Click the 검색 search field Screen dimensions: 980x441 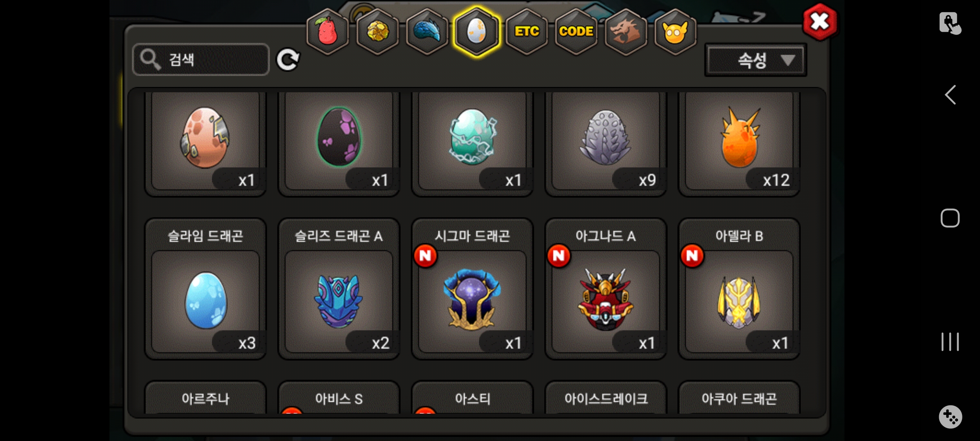click(201, 60)
